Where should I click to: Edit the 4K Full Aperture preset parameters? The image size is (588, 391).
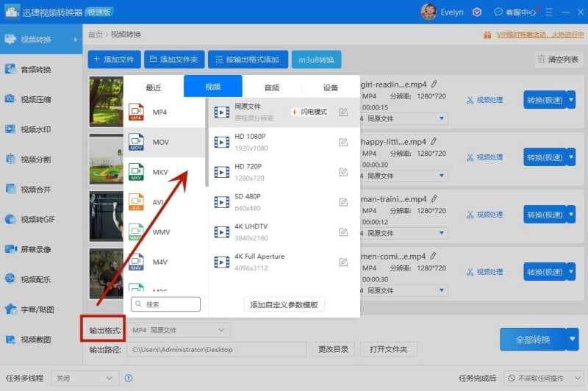[x=343, y=262]
